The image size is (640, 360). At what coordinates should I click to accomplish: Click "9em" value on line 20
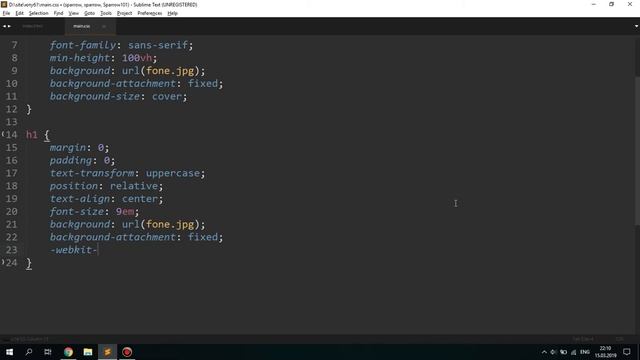tap(125, 211)
